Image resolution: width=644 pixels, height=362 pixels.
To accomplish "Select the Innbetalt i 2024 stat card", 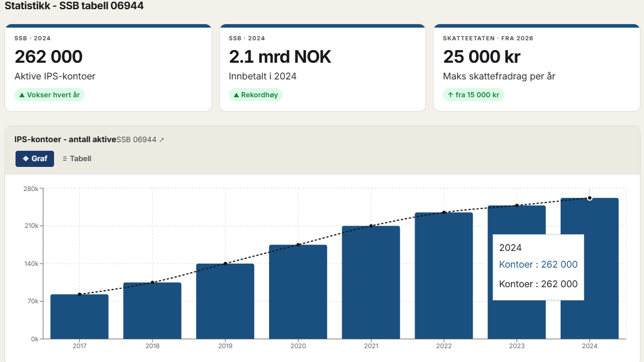I will (x=322, y=68).
